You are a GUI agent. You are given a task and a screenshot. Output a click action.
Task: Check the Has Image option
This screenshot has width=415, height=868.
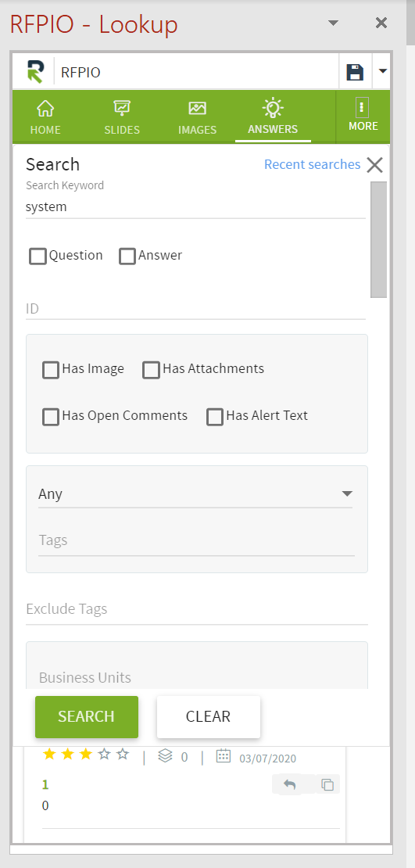point(51,370)
